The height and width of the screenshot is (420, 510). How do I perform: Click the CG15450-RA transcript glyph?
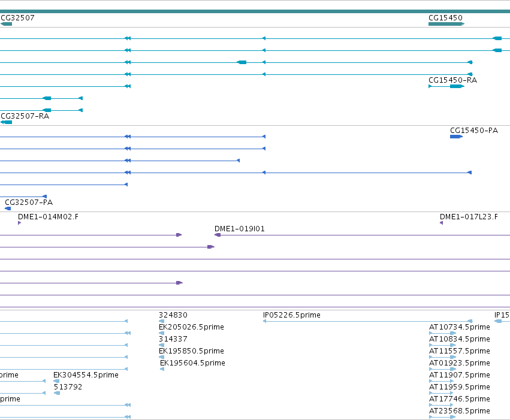[446, 86]
